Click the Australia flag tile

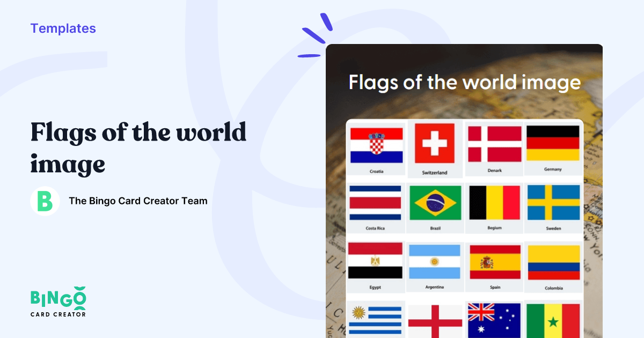click(494, 320)
